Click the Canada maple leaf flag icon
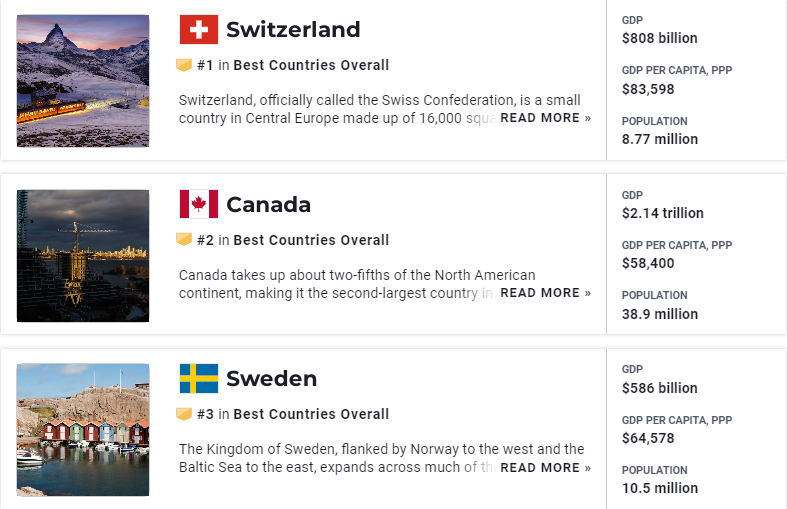The width and height of the screenshot is (787, 509). (x=198, y=204)
